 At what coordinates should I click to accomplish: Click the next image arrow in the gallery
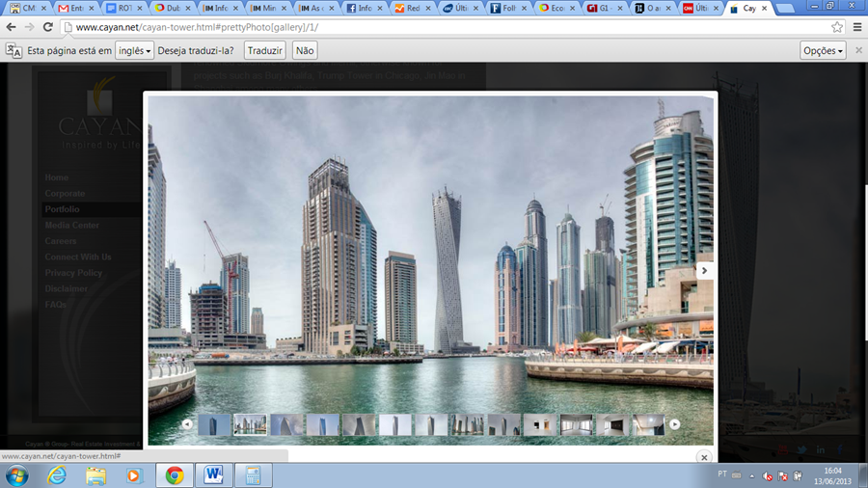click(x=704, y=271)
